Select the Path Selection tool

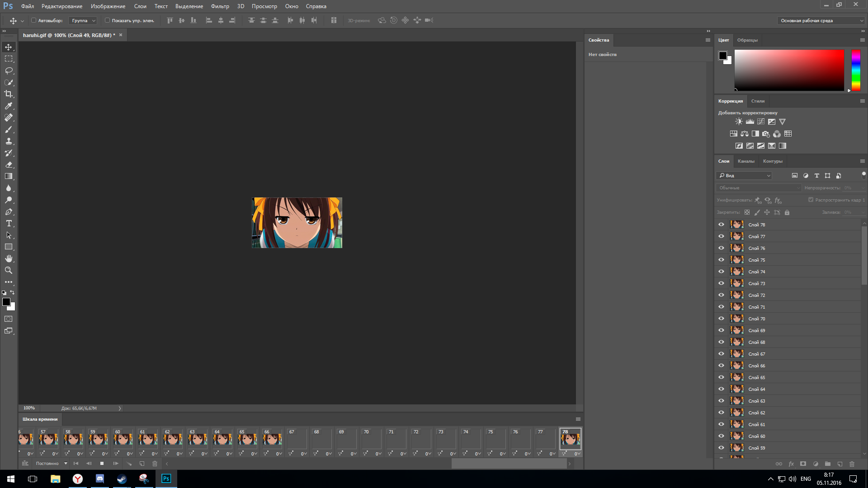pos(9,235)
